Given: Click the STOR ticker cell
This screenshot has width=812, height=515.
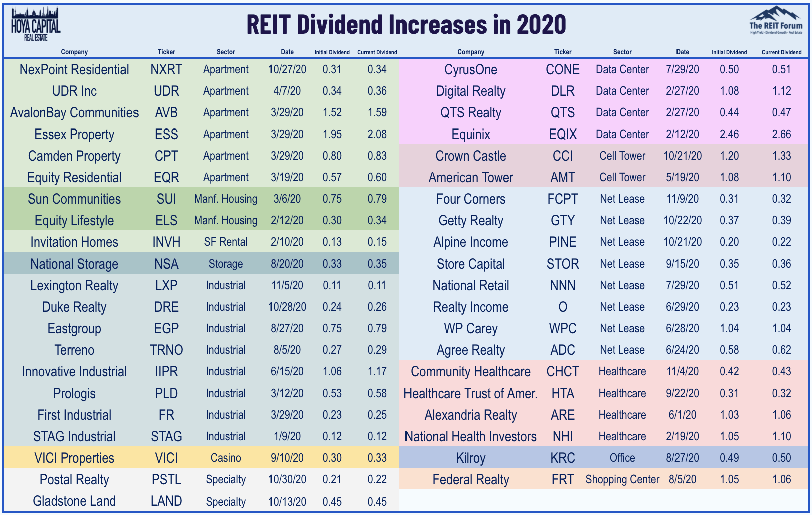Looking at the screenshot, I should tap(563, 264).
